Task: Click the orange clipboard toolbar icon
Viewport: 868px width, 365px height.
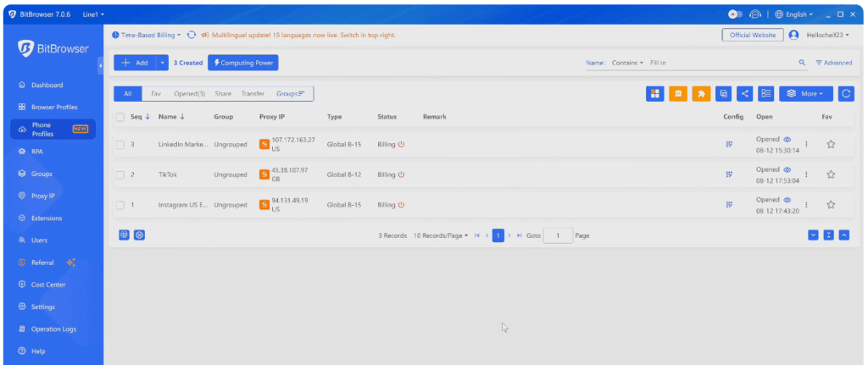Action: point(678,93)
